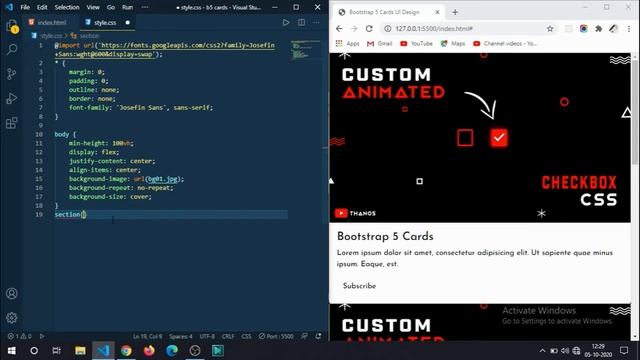
Task: Change line endings via CRLF
Action: 228,336
